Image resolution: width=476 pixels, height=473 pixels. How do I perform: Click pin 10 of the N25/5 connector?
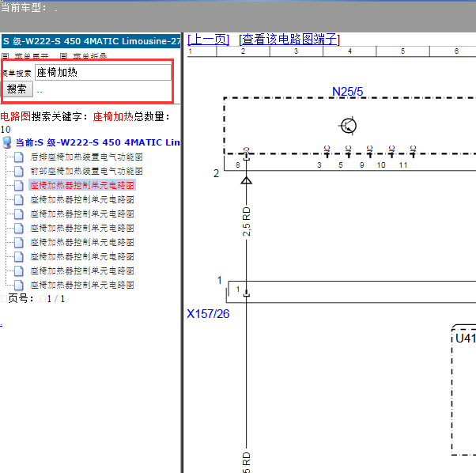coord(381,165)
